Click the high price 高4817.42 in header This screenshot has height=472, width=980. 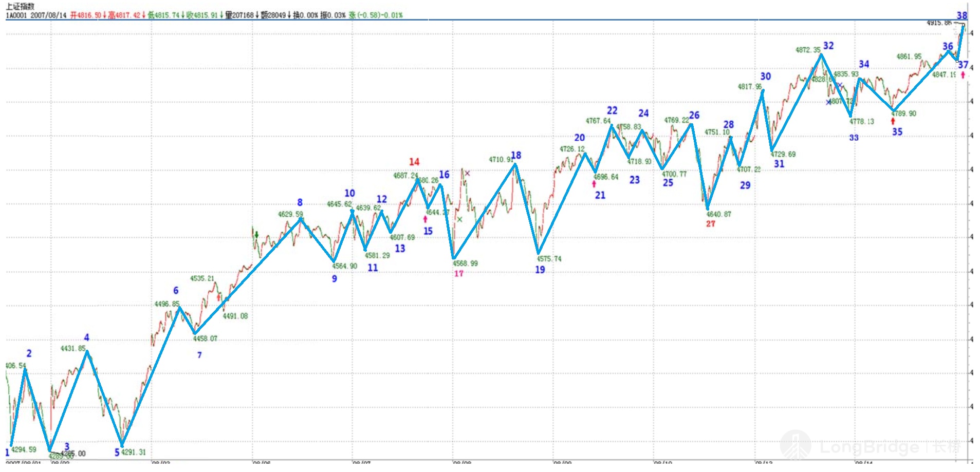pos(124,15)
